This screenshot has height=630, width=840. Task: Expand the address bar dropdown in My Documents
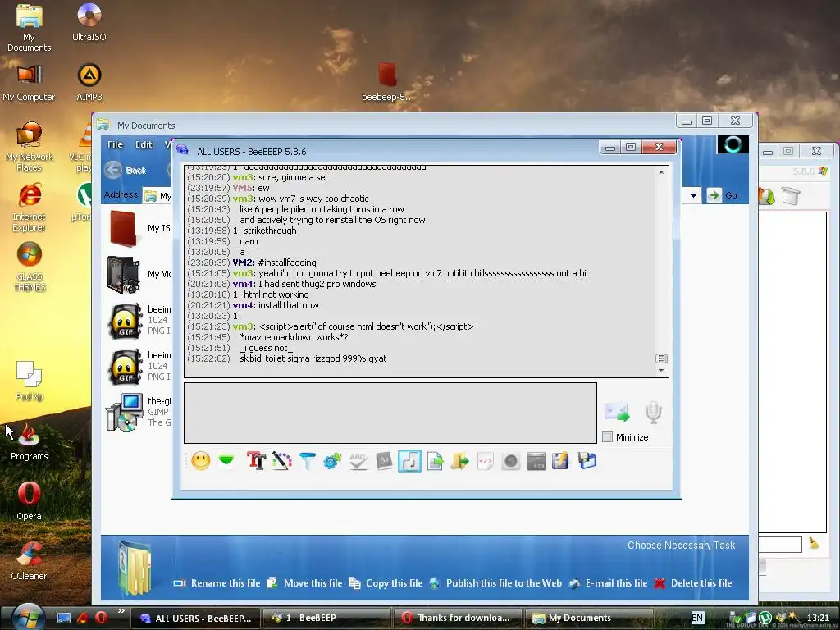pos(694,195)
